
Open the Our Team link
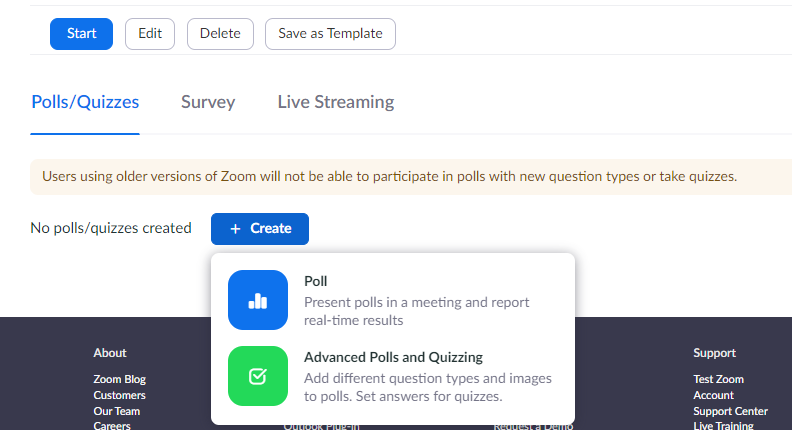point(116,411)
